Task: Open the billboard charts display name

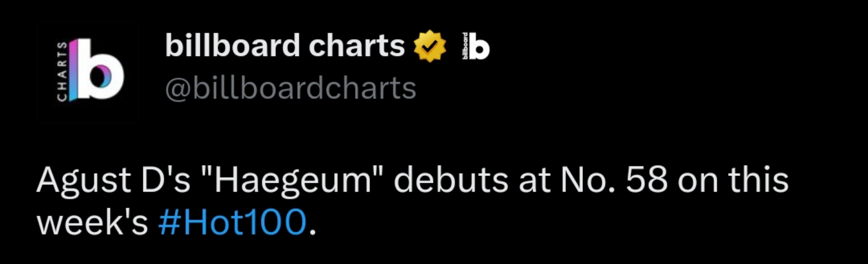Action: pyautogui.click(x=285, y=46)
